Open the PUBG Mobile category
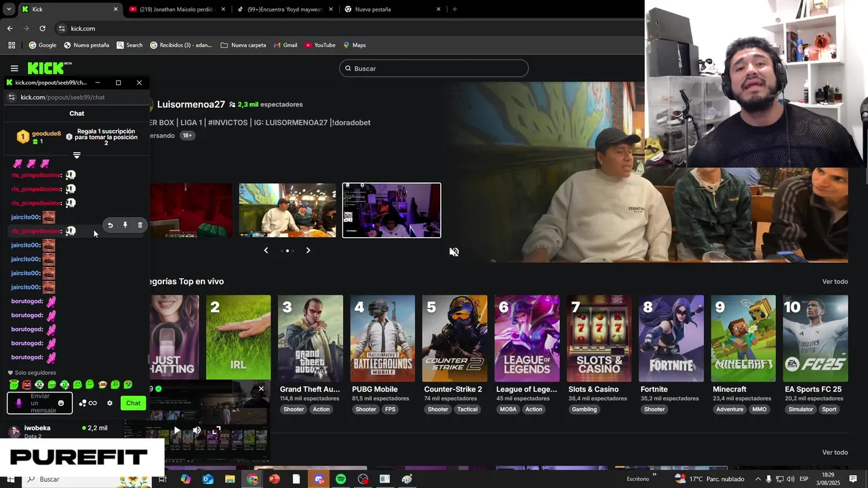This screenshot has height=488, width=868. pyautogui.click(x=382, y=338)
